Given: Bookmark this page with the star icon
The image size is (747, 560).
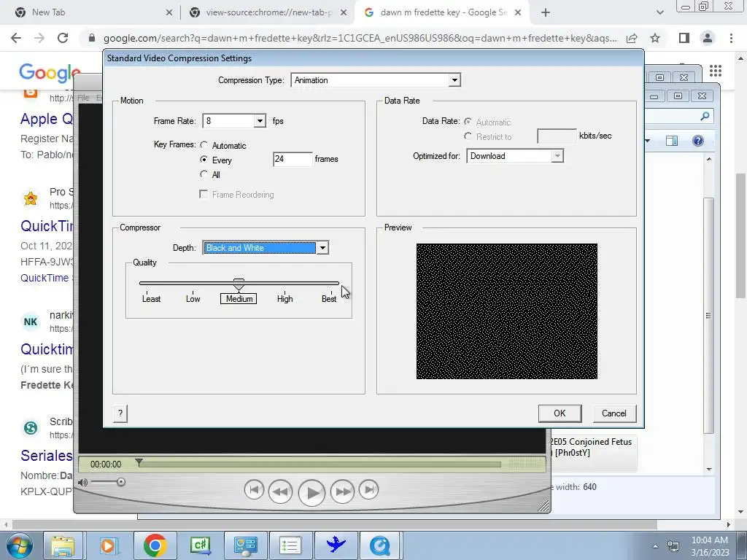Looking at the screenshot, I should (655, 38).
